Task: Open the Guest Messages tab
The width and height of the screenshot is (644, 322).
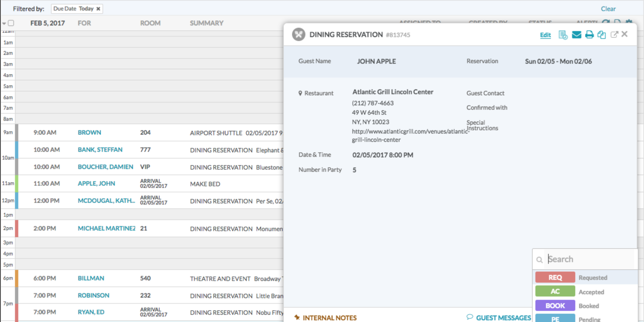Action: click(x=503, y=318)
